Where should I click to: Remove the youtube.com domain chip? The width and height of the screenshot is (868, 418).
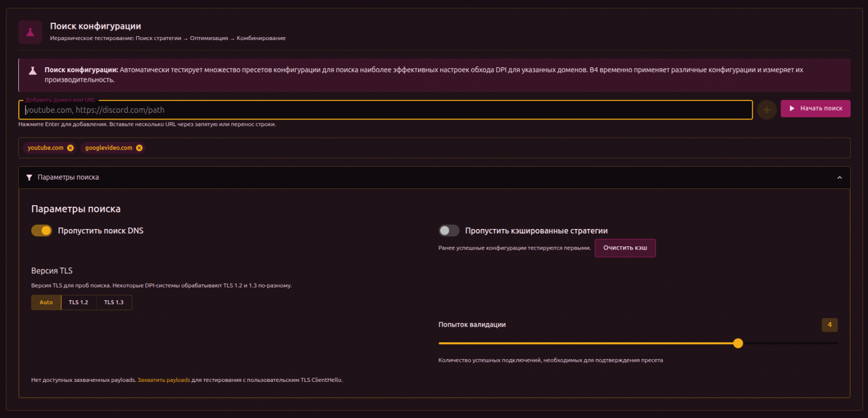[70, 148]
